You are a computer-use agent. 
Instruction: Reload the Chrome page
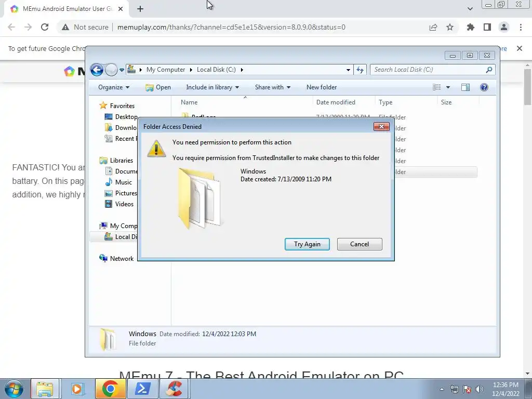pos(45,27)
